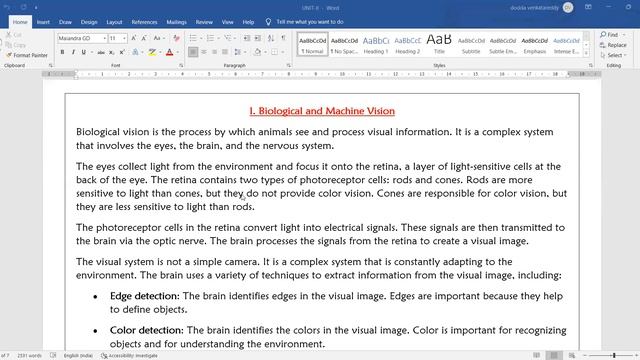This screenshot has height=360, width=640.
Task: Open the font size dropdown
Action: [x=124, y=38]
